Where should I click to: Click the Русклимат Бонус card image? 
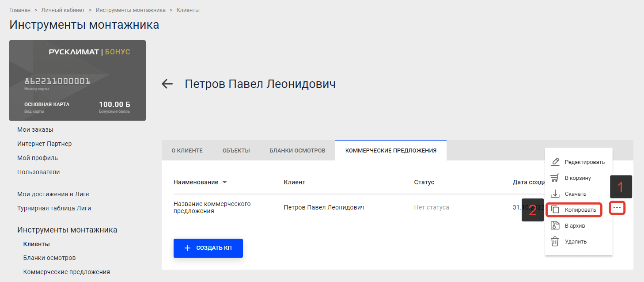tap(77, 80)
